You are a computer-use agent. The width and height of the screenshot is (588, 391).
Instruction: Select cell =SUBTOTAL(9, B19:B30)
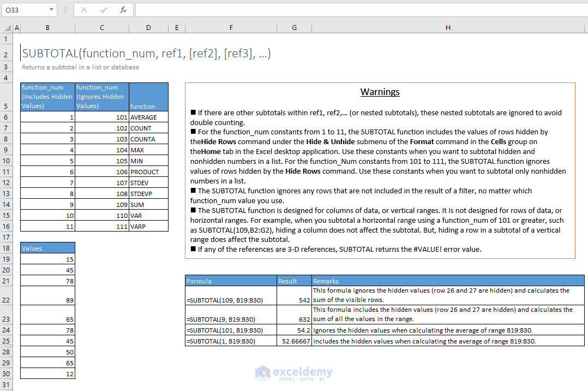click(x=231, y=315)
